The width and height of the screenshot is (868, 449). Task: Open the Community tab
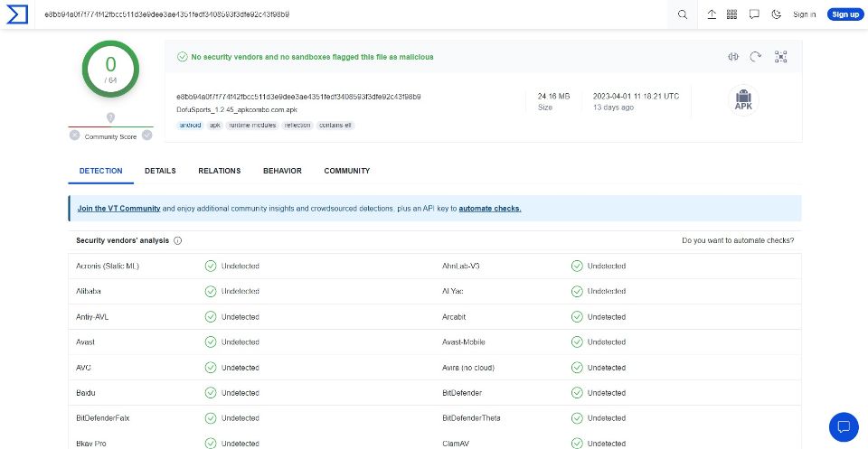coord(347,171)
